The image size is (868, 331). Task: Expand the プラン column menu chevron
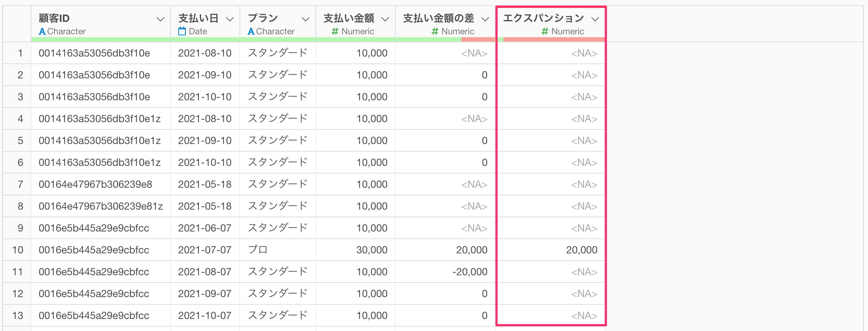(306, 19)
